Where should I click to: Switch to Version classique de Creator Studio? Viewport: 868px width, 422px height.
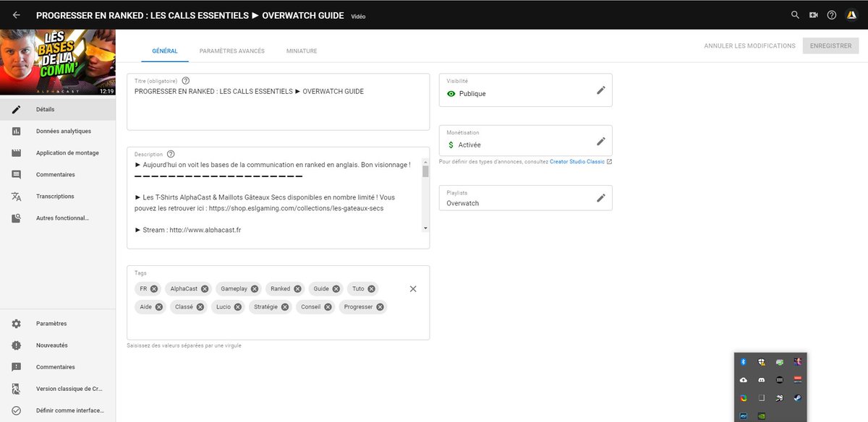click(x=58, y=389)
